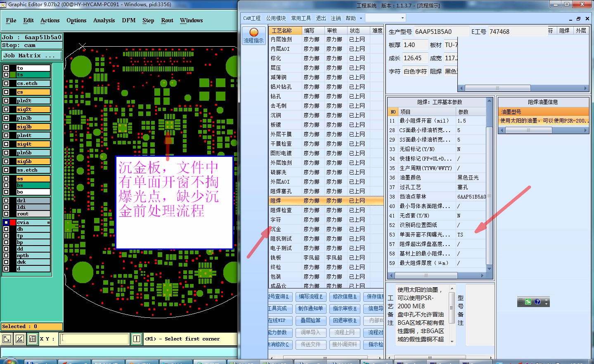
Task: Click the grip handle on the floating toolbar
Action: [x=521, y=302]
